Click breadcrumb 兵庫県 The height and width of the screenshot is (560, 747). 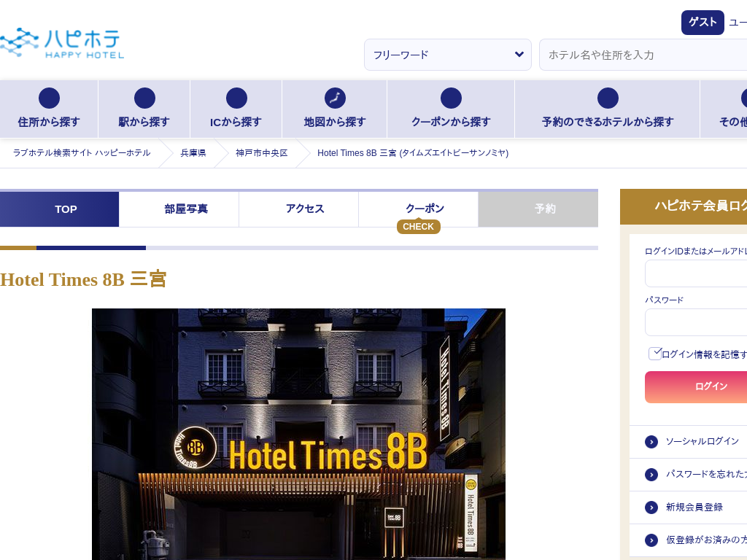(x=193, y=153)
